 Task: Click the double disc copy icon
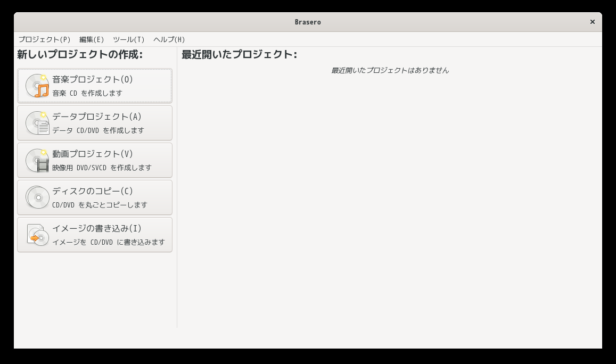(x=37, y=197)
